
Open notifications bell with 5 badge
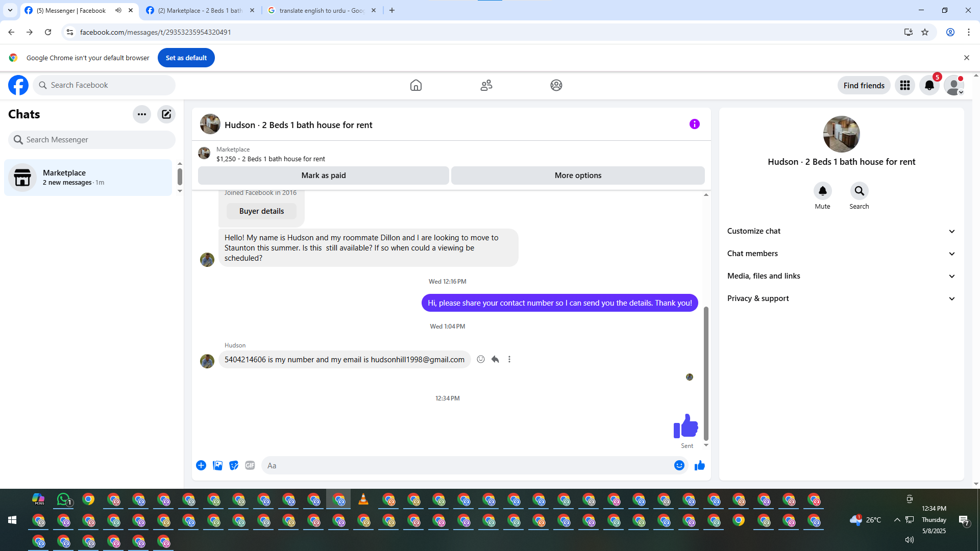point(929,85)
